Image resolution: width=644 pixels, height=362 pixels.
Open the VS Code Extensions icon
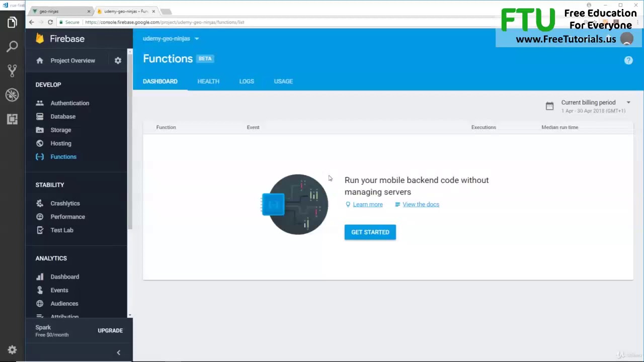pyautogui.click(x=12, y=119)
